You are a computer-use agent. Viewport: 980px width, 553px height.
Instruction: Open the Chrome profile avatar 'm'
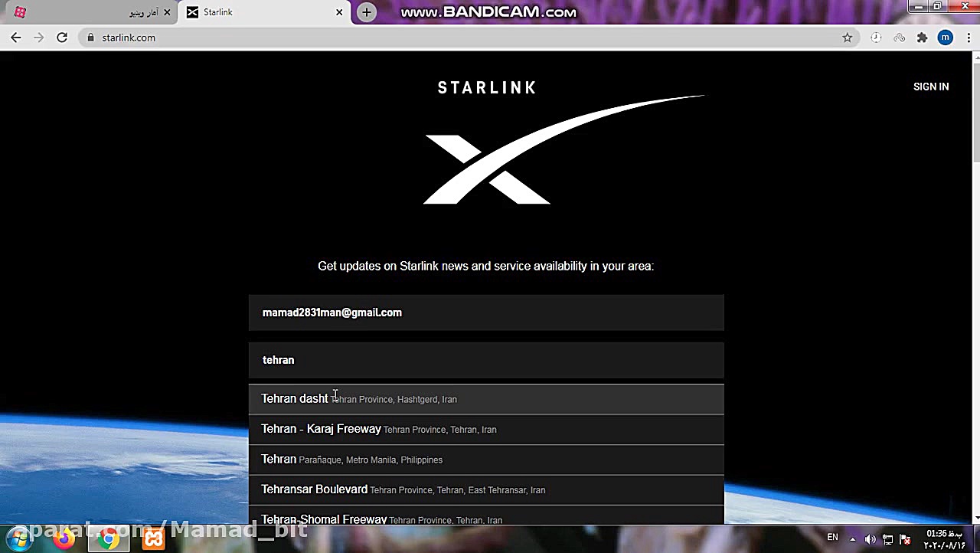(x=946, y=38)
